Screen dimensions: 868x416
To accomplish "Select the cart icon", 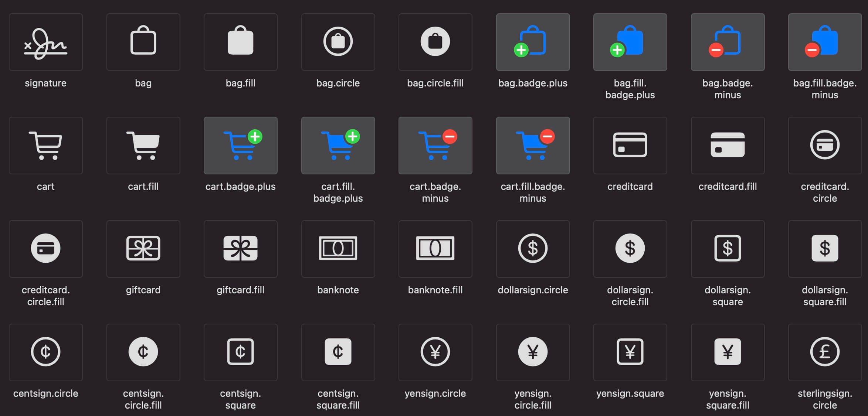I will coord(46,145).
